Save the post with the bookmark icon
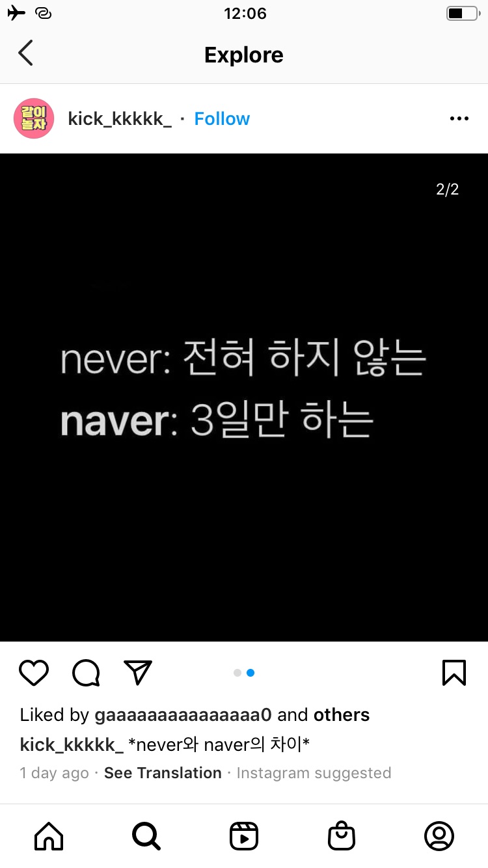Screen dimensions: 488x868 coord(454,673)
